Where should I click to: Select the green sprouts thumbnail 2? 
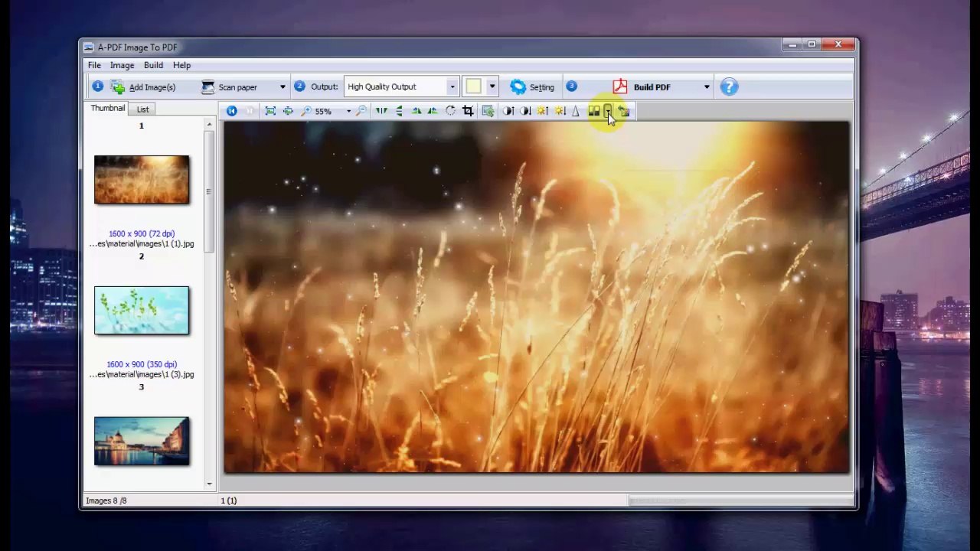(x=142, y=311)
